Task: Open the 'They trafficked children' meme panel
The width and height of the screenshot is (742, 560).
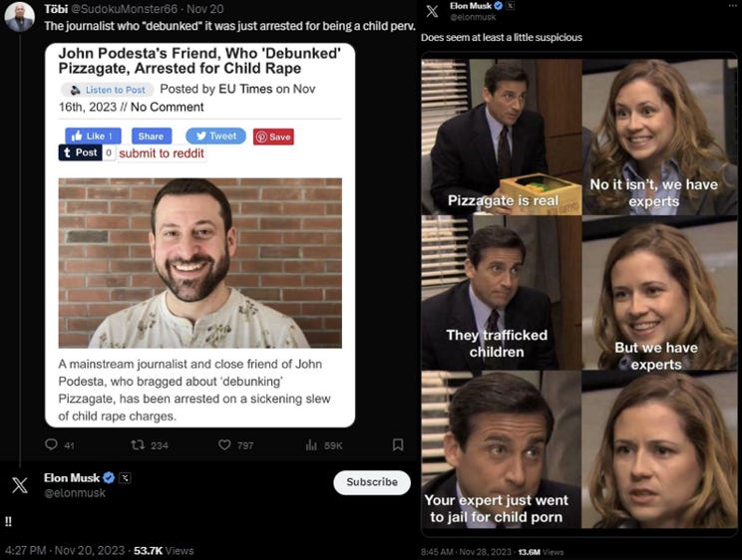Action: (502, 293)
